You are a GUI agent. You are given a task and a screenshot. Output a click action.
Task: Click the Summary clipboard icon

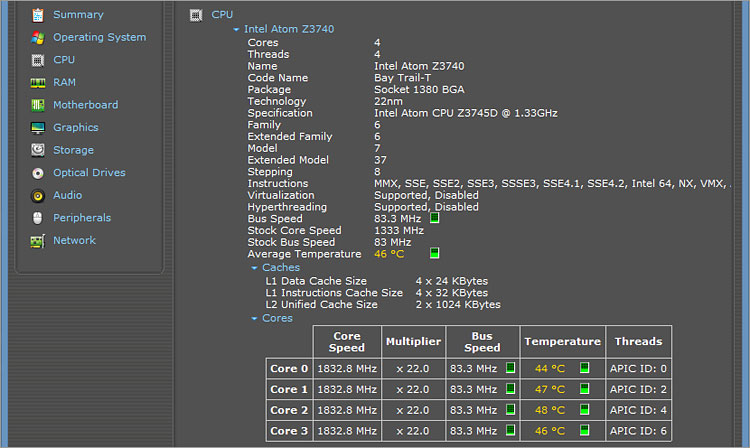[38, 15]
